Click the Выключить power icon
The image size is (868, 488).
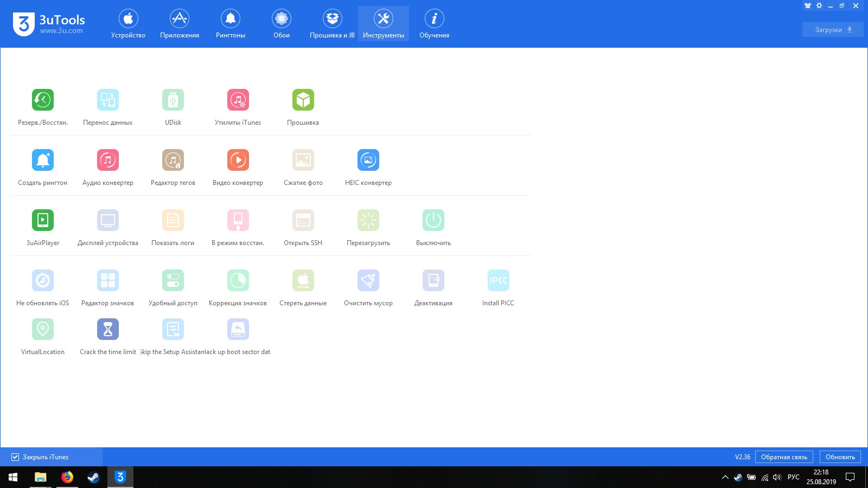pos(433,220)
